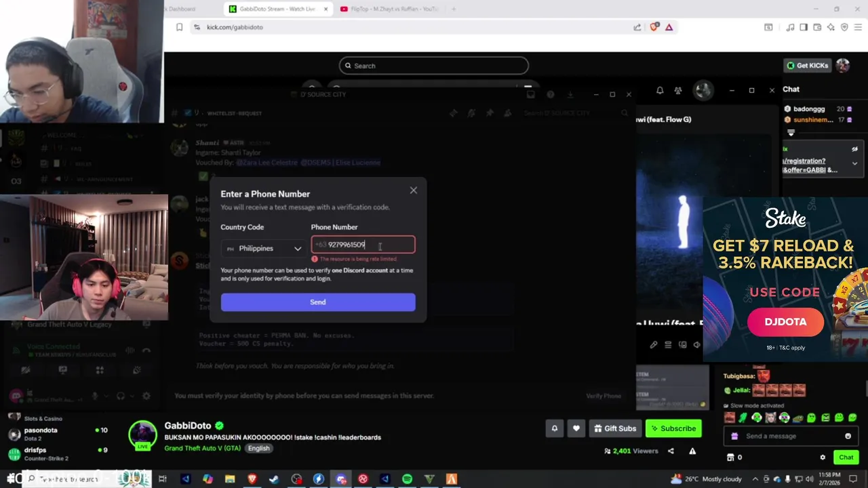Report stream using warning triangle icon
The height and width of the screenshot is (488, 868).
coord(692,451)
